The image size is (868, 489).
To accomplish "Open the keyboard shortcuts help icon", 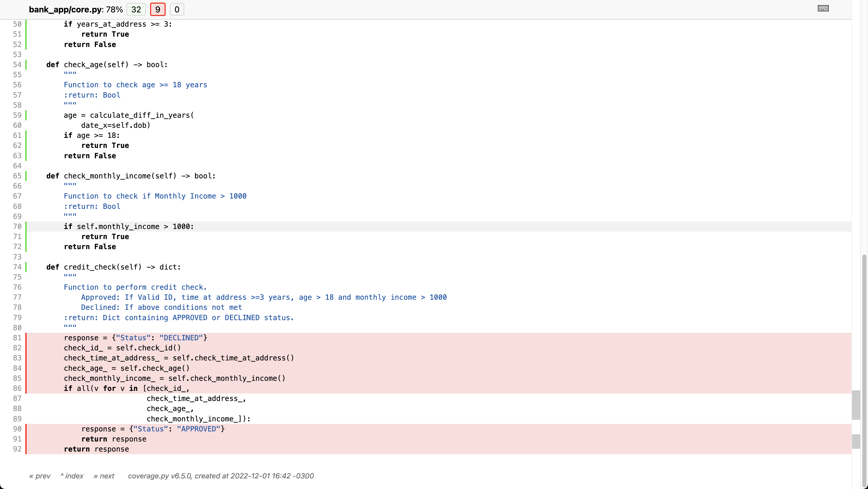I will tap(823, 8).
